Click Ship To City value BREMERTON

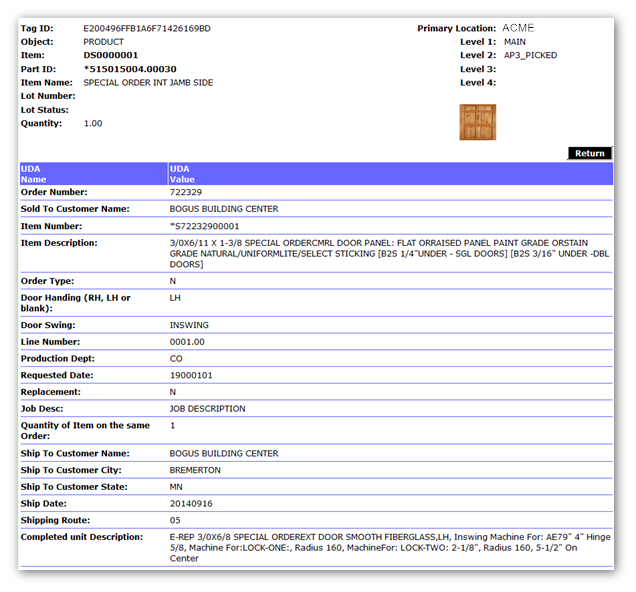(195, 470)
